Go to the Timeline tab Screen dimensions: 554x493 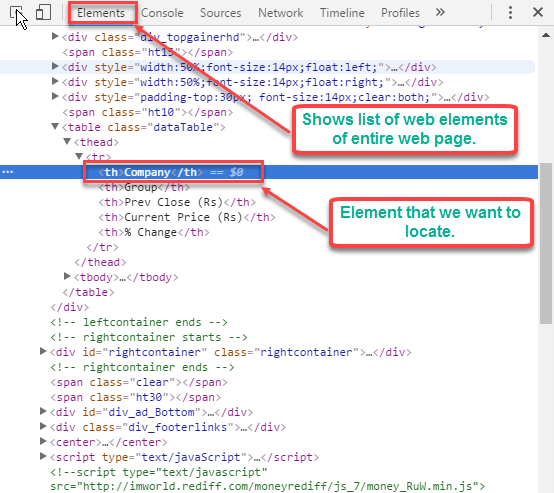coord(342,13)
